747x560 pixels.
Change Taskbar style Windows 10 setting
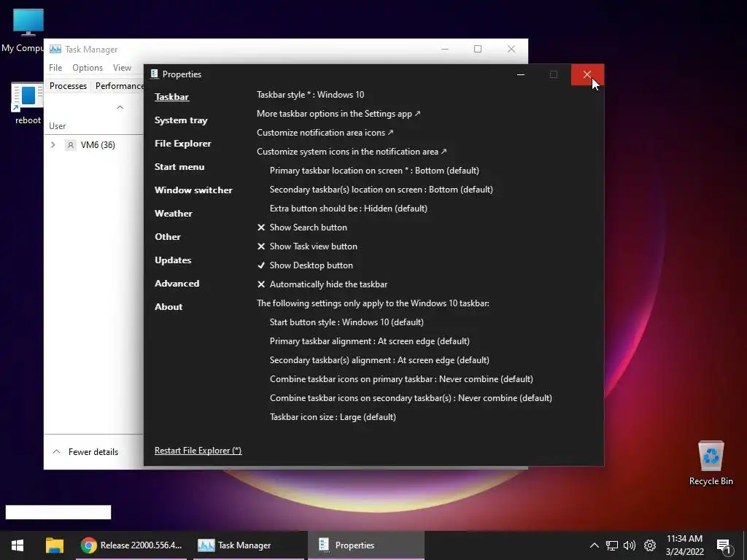click(310, 94)
